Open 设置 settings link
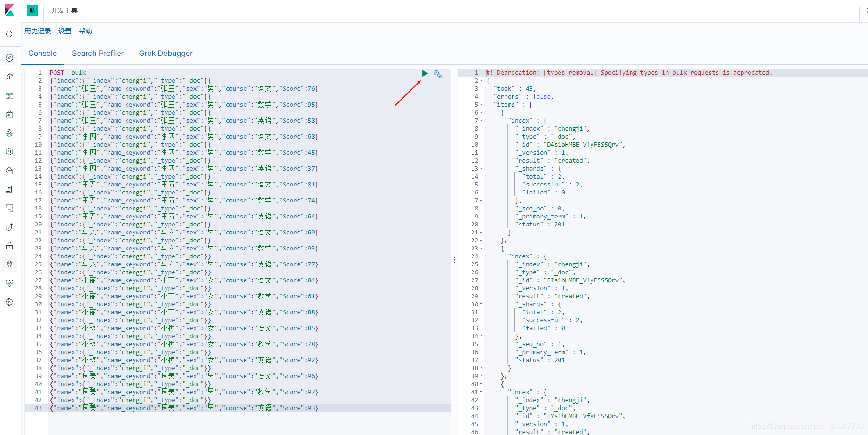Image resolution: width=868 pixels, height=435 pixels. (x=65, y=31)
